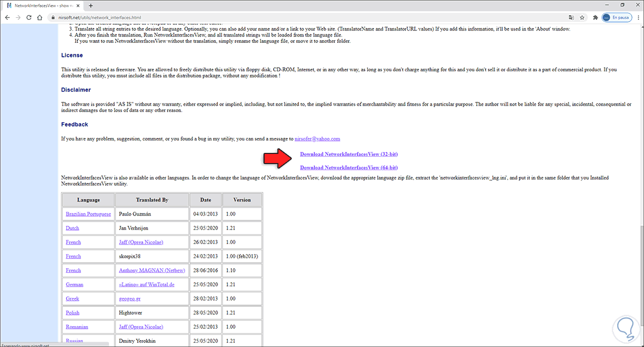Click the version 1.10 cell
This screenshot has height=347, width=644.
[x=242, y=270]
